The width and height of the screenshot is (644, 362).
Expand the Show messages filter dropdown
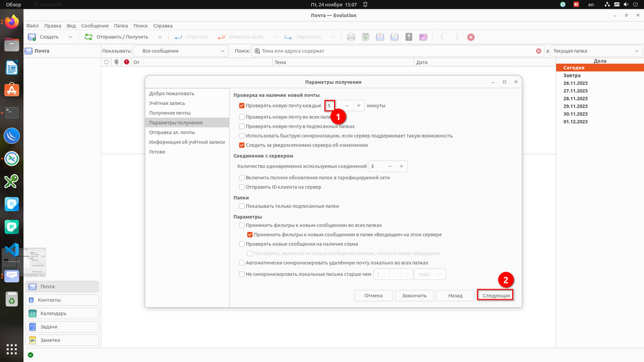coord(183,51)
